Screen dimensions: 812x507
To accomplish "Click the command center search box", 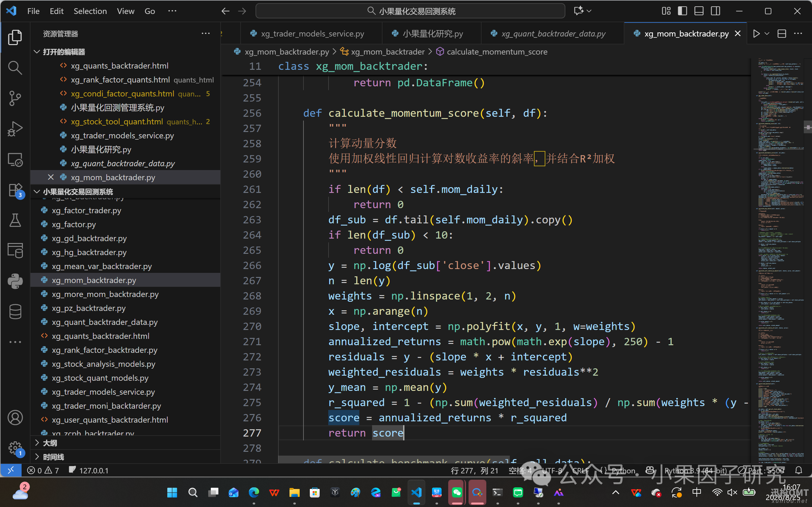I will tap(410, 11).
